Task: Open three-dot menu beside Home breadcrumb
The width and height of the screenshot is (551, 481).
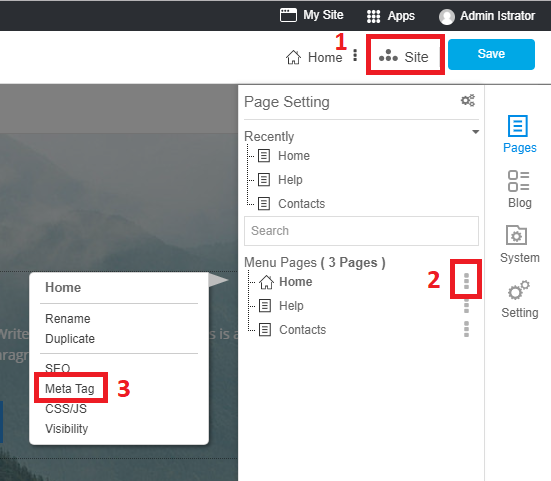Action: coord(355,55)
